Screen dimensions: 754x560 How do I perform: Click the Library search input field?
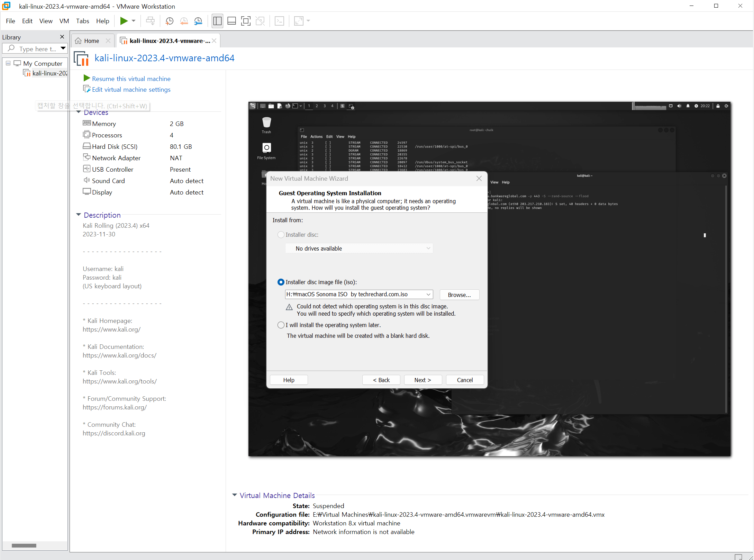[x=35, y=49]
